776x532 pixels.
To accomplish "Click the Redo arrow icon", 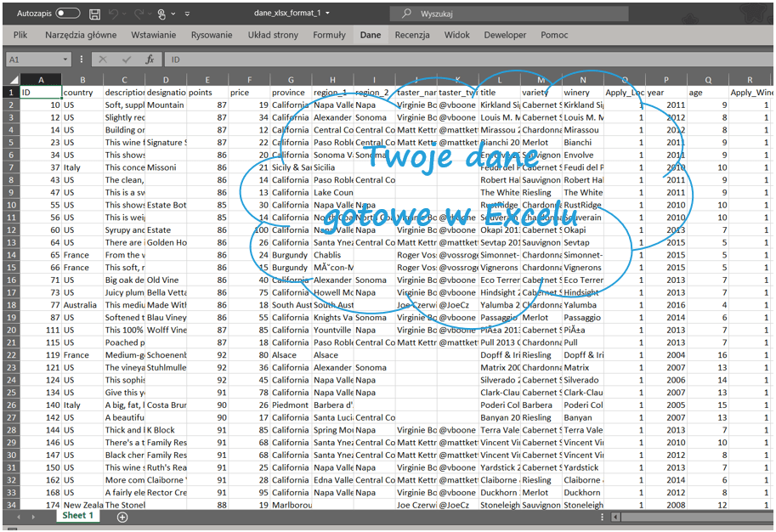I will point(137,14).
